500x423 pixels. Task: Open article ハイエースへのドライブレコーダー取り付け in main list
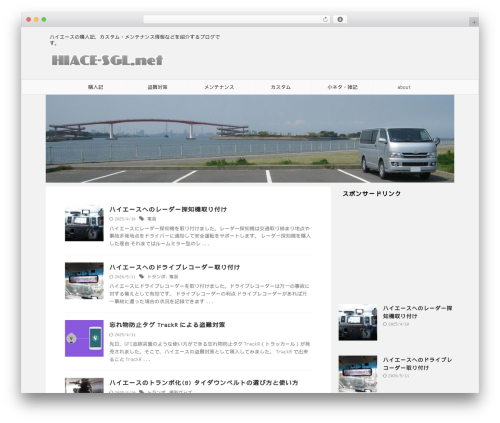[x=174, y=267]
